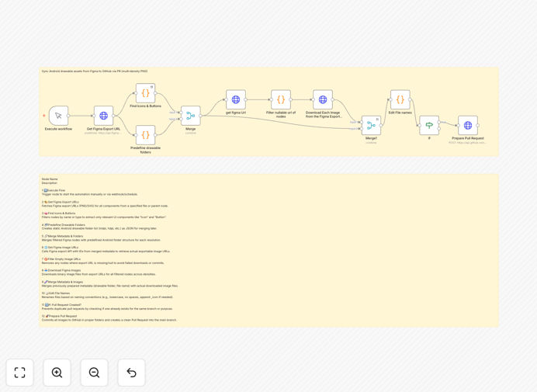Click the '8 Download Figma Images' entry in the note

pyautogui.click(x=61, y=270)
